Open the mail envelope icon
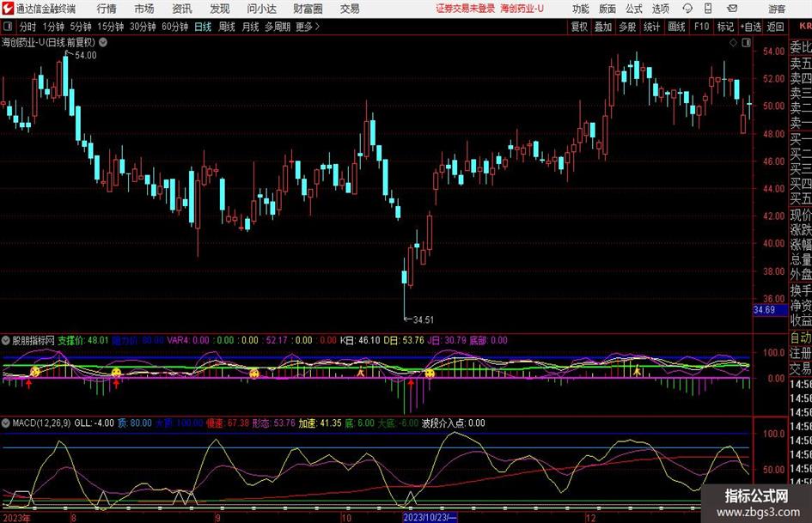 pyautogui.click(x=732, y=9)
